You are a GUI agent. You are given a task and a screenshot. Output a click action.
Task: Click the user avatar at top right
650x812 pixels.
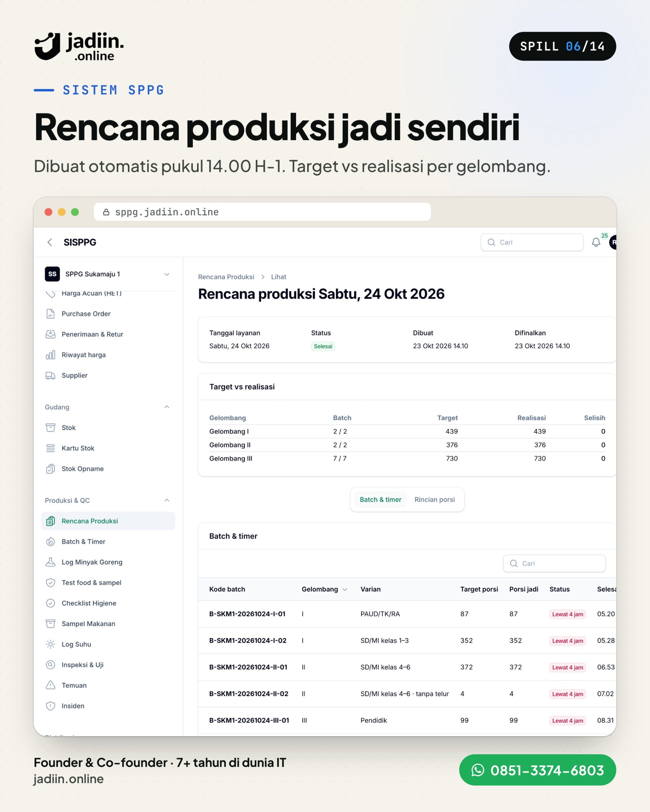tap(613, 242)
